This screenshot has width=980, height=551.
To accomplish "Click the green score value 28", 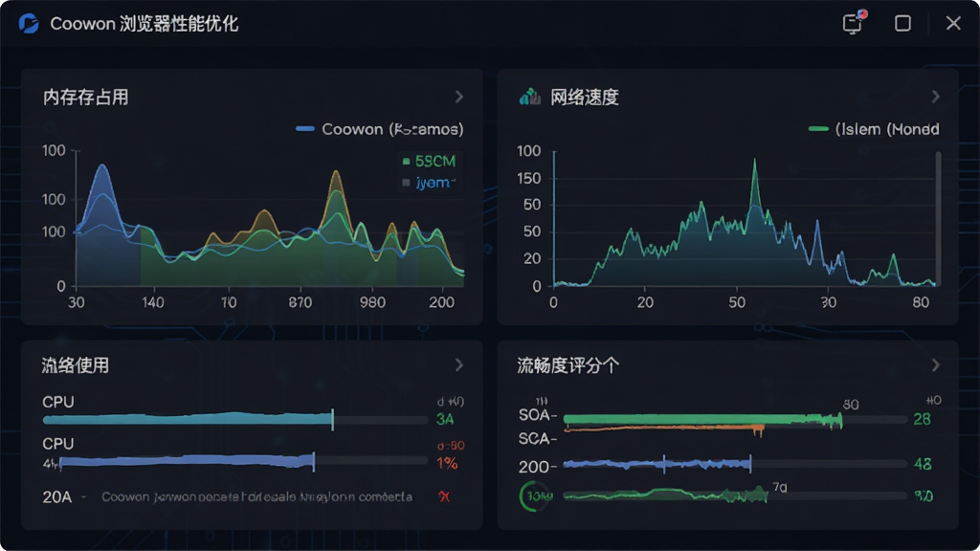I will click(x=922, y=419).
